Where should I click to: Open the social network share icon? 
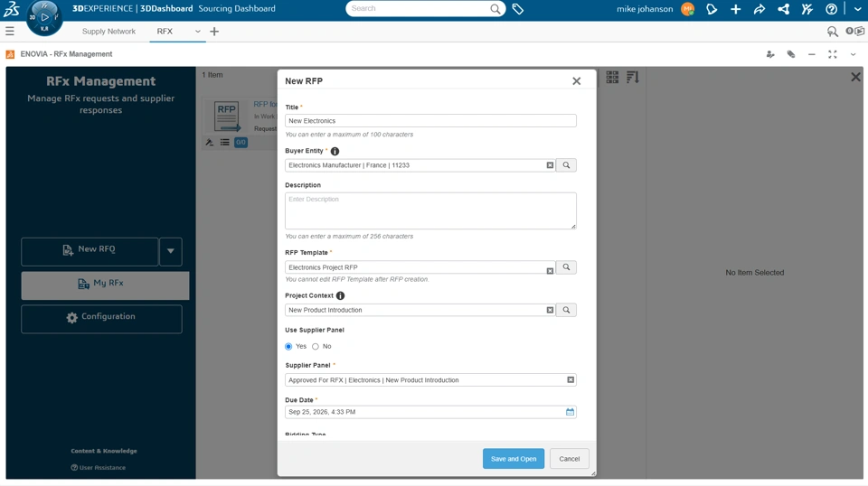pyautogui.click(x=783, y=9)
